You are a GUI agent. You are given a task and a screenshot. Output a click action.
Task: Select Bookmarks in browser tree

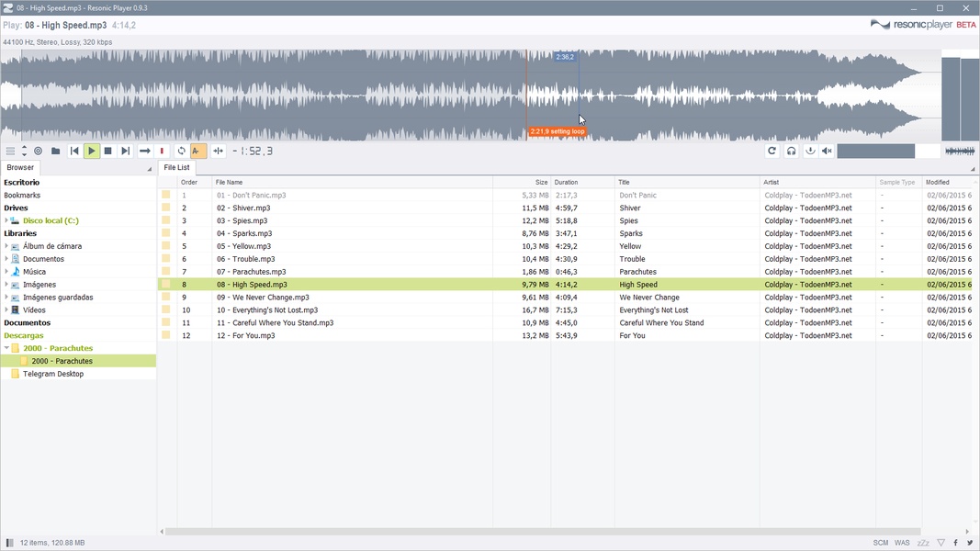pos(22,195)
